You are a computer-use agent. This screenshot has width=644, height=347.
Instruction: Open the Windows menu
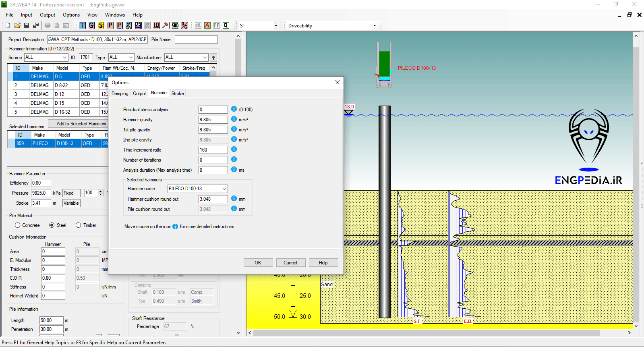[115, 15]
